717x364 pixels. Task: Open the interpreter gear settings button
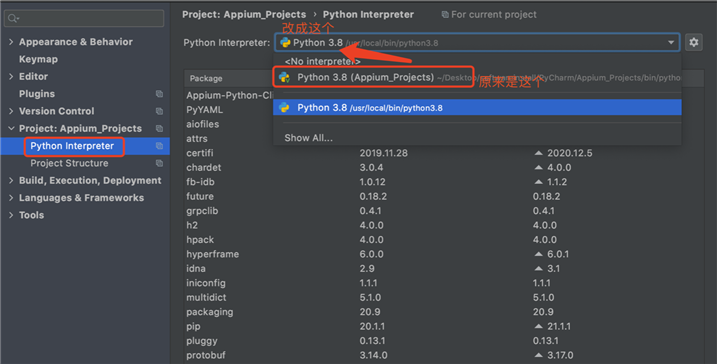click(694, 43)
